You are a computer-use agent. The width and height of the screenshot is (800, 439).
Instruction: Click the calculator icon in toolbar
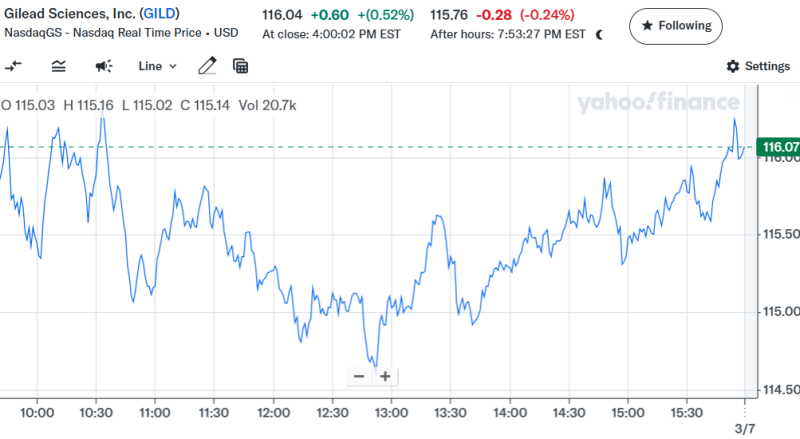(240, 66)
